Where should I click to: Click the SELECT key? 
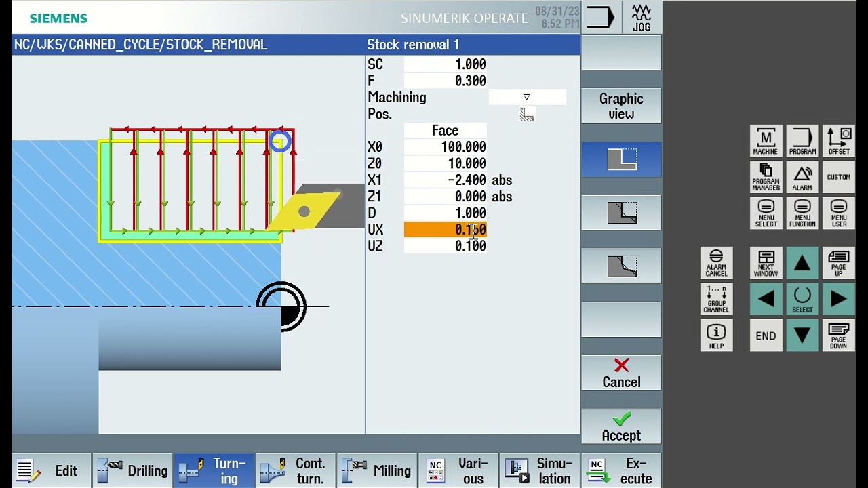[802, 299]
